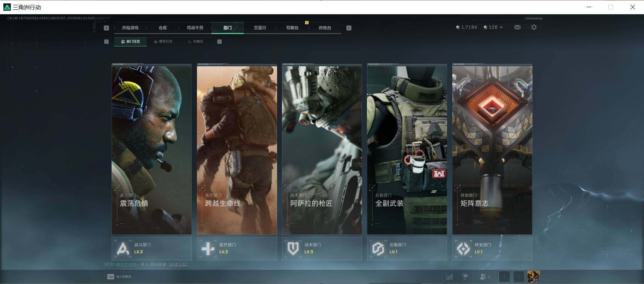644x284 pixels.
Task: Select the 研发部门 LV.1 button
Action: click(492, 248)
